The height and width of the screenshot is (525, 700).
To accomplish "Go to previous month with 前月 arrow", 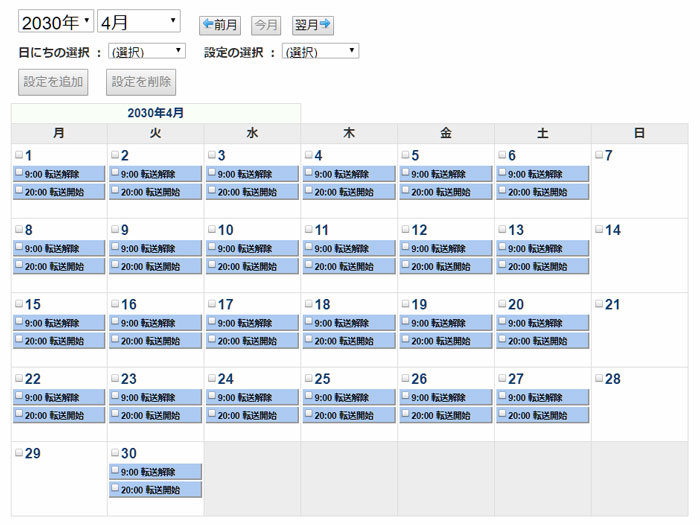I will 220,25.
